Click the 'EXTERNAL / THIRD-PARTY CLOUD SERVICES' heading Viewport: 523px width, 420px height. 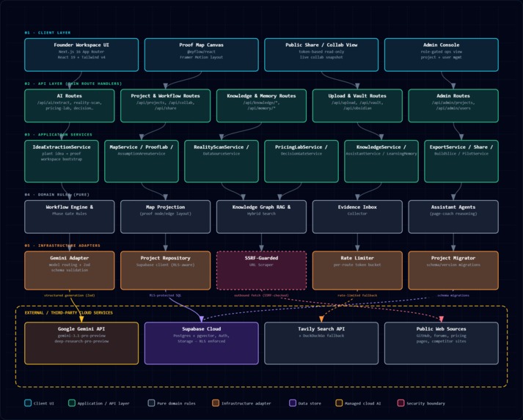pyautogui.click(x=69, y=313)
